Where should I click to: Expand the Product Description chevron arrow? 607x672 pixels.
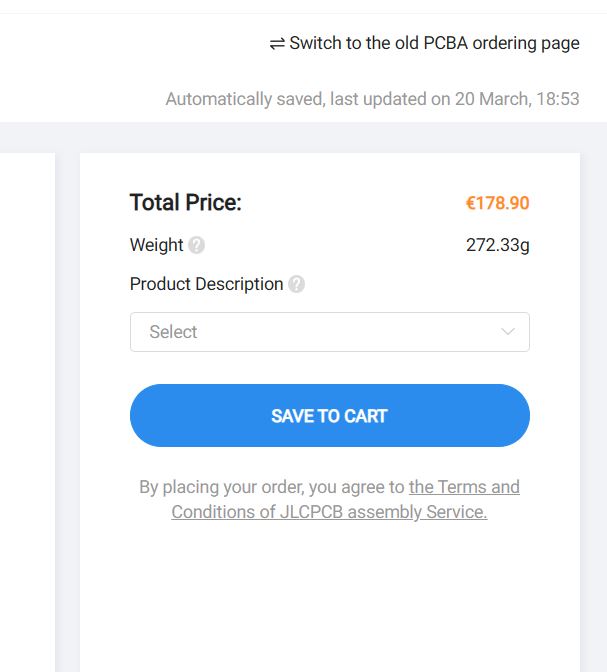coord(508,332)
